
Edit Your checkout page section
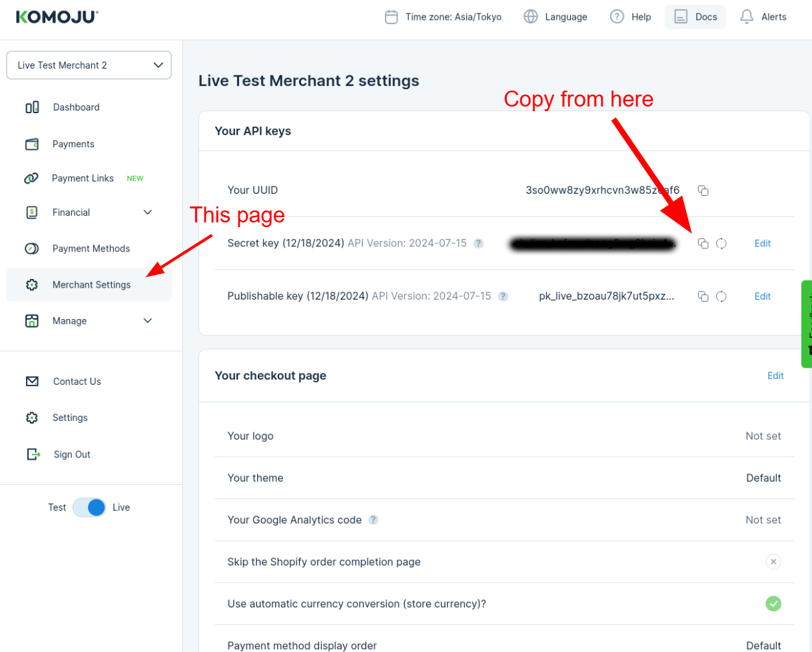click(775, 376)
